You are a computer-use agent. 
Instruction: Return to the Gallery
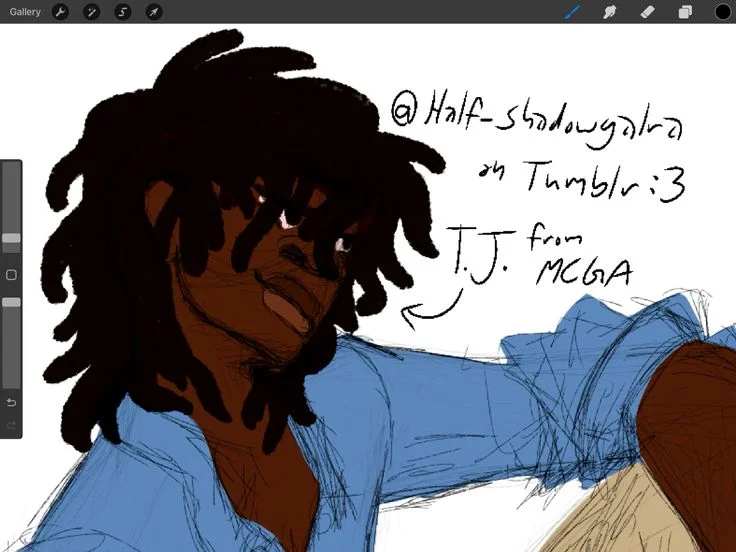click(x=25, y=12)
